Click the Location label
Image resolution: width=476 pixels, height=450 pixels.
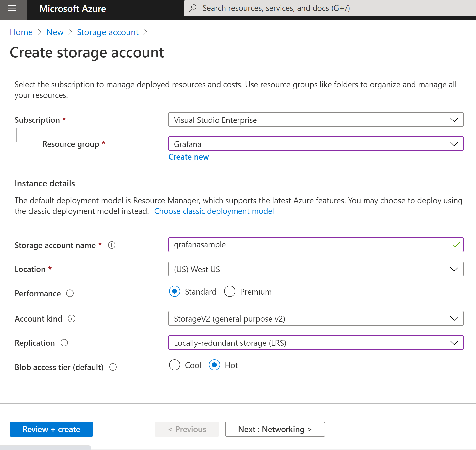coord(30,269)
